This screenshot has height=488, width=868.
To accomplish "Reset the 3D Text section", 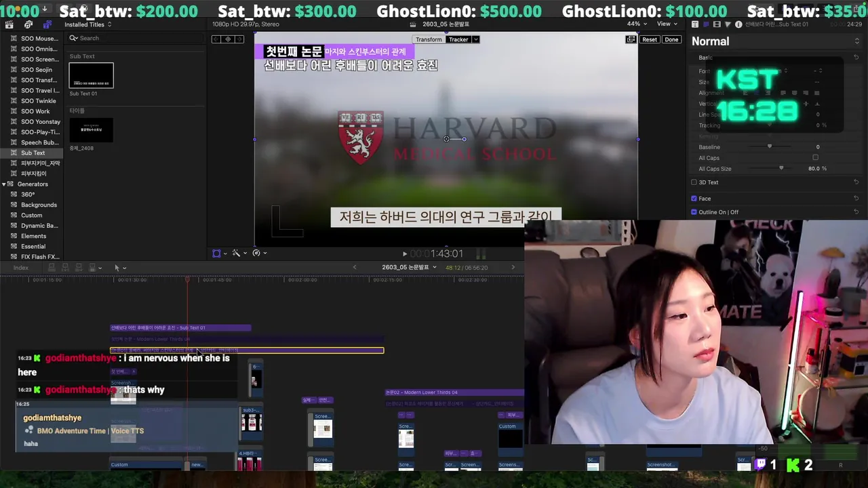I will coord(856,182).
